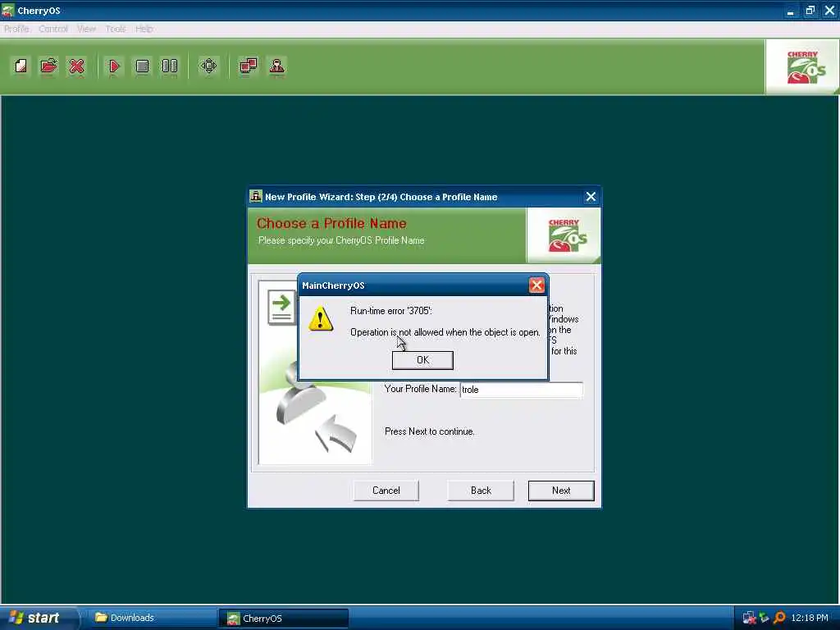Open profile using the folder toolbar icon
The width and height of the screenshot is (840, 630).
point(48,66)
